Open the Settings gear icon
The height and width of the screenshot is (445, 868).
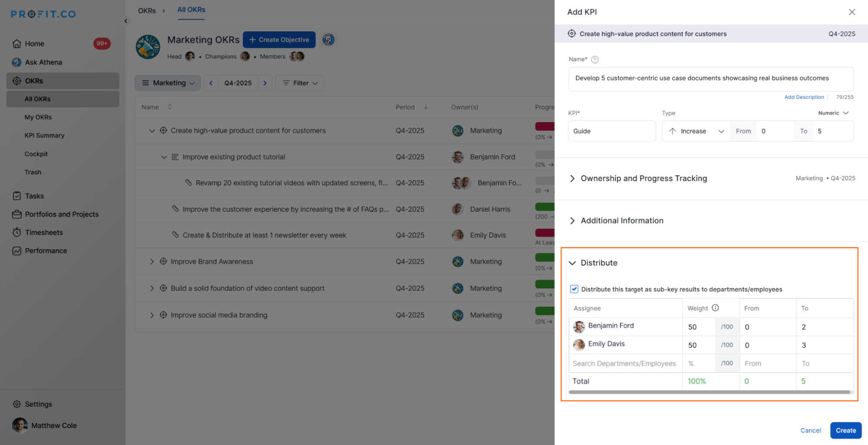(17, 404)
